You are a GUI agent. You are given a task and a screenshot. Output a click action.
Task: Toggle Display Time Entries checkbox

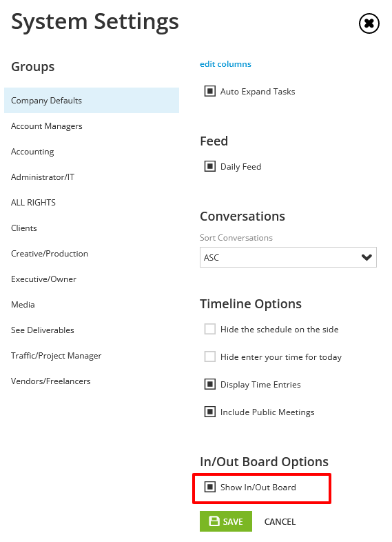[209, 384]
